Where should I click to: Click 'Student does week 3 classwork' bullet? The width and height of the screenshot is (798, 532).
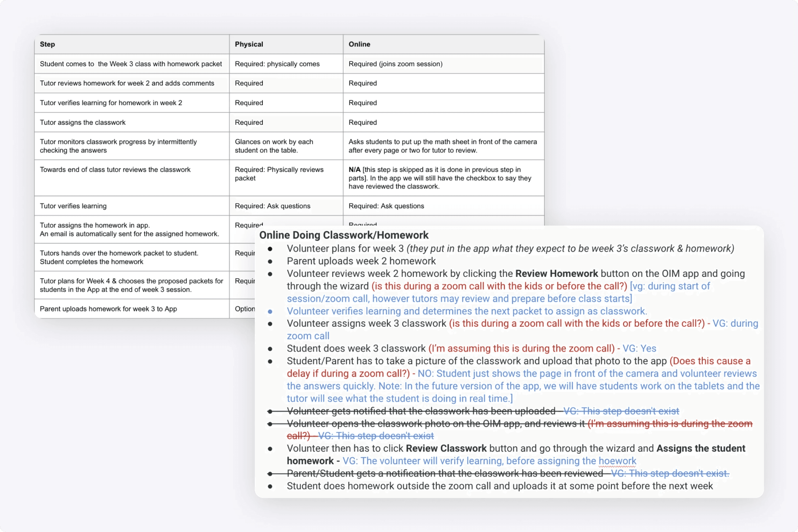[356, 348]
